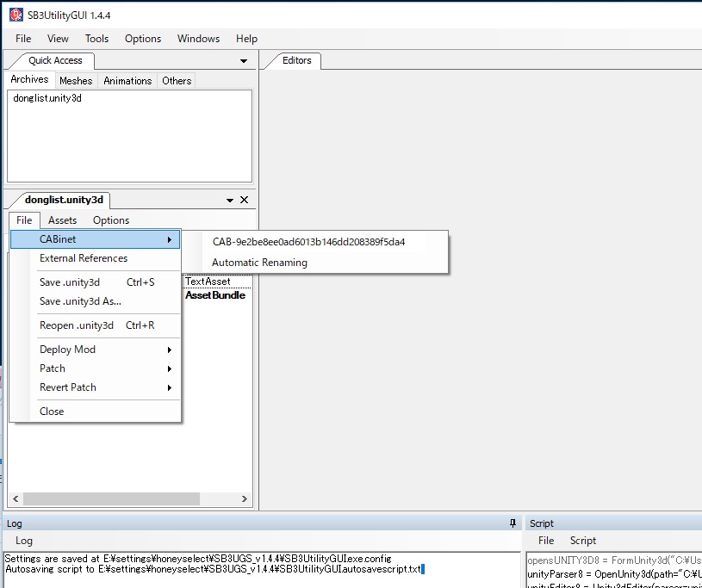Open the Others tab in Quick Access
Viewport: 702px width, 588px height.
pyautogui.click(x=177, y=81)
